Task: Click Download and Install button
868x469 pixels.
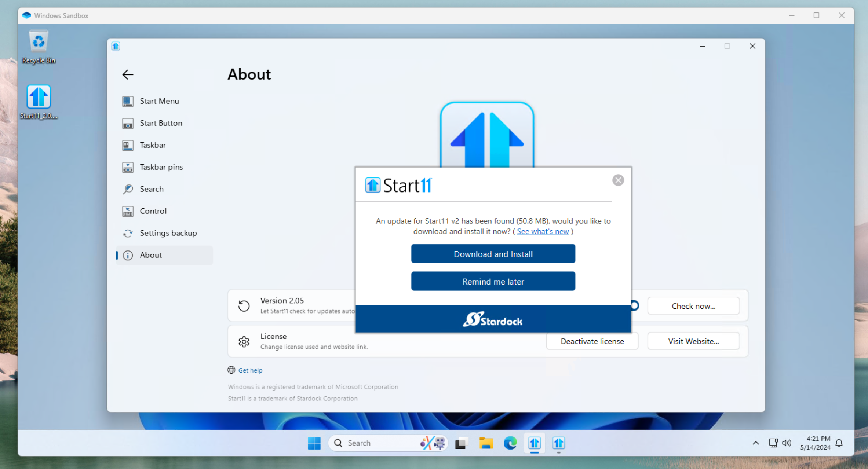Action: (493, 254)
